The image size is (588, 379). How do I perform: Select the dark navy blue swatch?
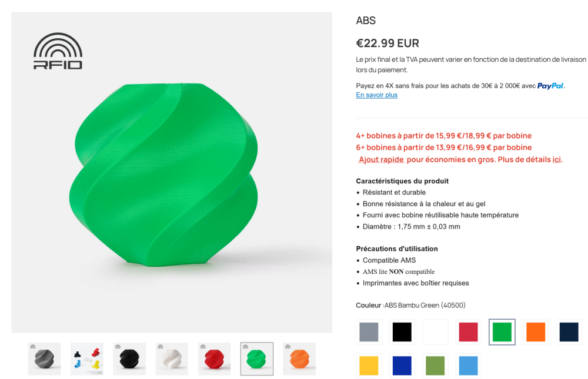click(569, 332)
